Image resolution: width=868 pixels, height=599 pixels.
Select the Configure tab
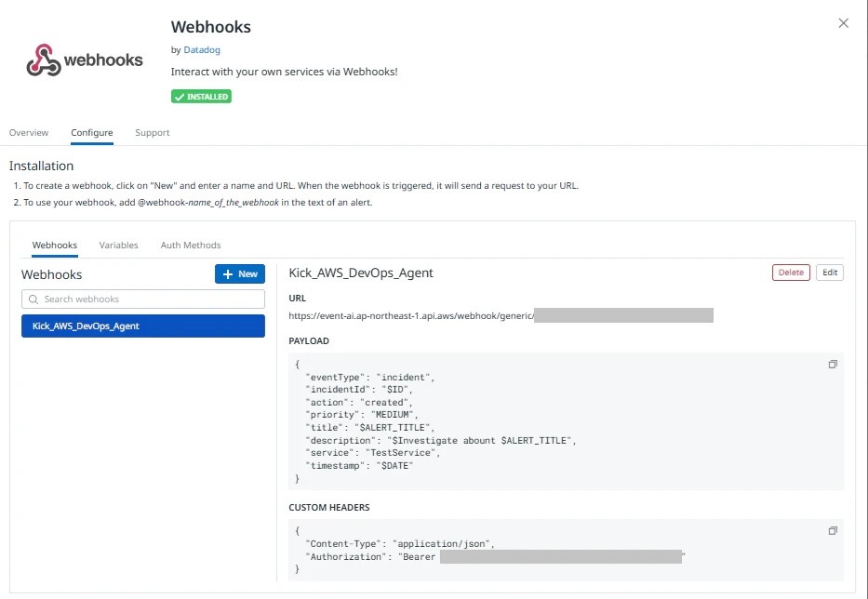92,133
